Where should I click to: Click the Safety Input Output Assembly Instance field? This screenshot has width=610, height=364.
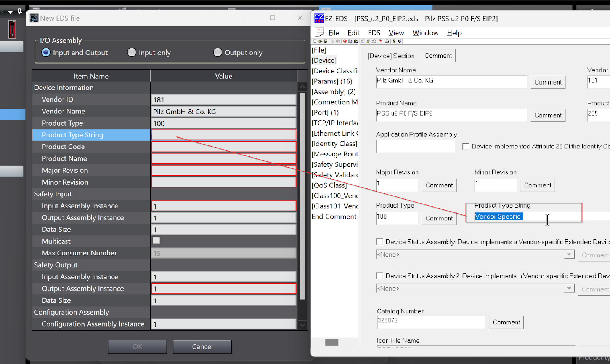(224, 217)
